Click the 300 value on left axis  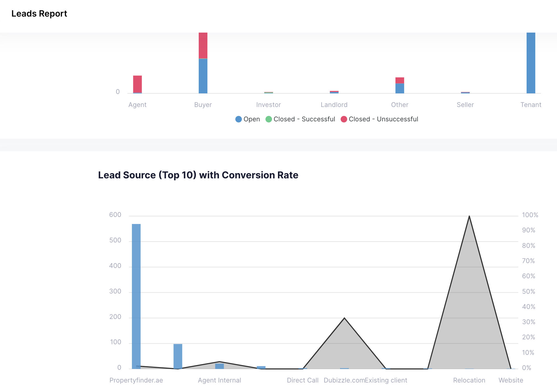[115, 292]
